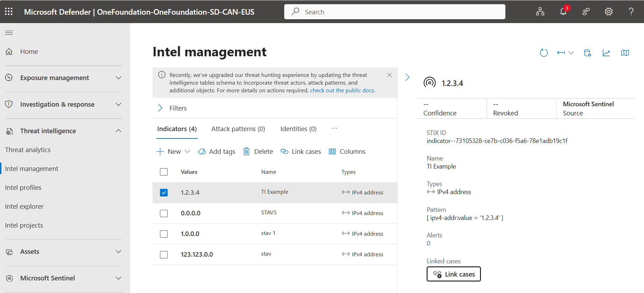
Task: Switch to Identities (0) tab
Action: (x=298, y=129)
